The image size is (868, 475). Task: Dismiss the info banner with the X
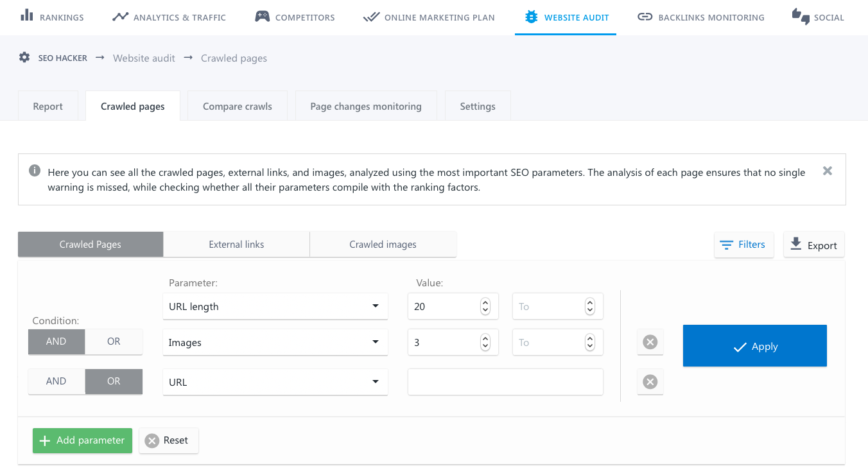pos(828,171)
